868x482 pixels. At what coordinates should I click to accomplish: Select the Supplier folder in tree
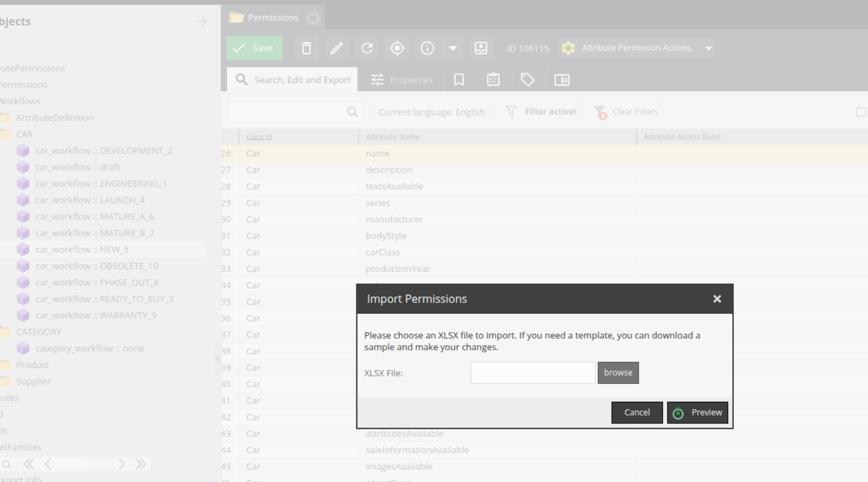(x=33, y=381)
